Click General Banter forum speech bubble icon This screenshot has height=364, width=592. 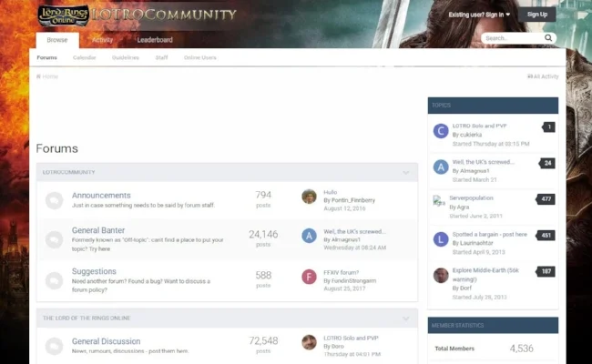click(55, 239)
